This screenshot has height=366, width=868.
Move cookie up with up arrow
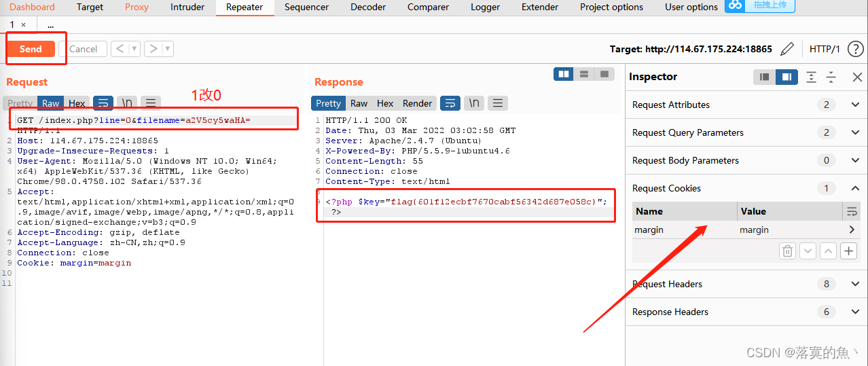pos(828,251)
